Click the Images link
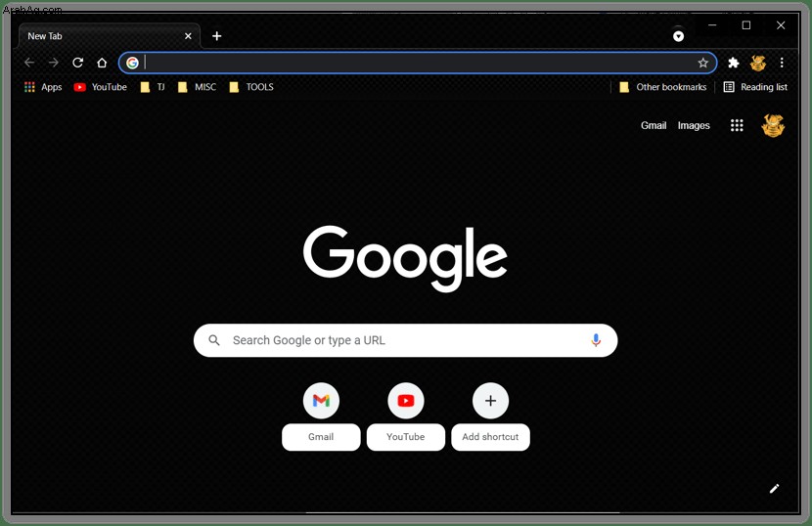The width and height of the screenshot is (812, 526). coord(694,125)
